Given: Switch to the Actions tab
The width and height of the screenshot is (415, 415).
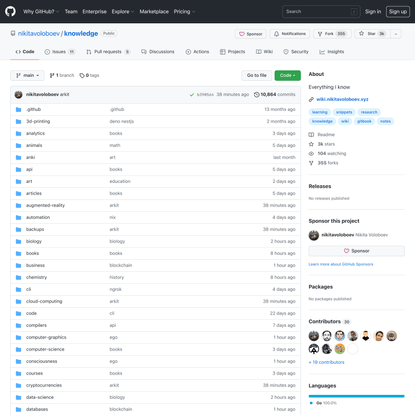Looking at the screenshot, I should pos(197,52).
